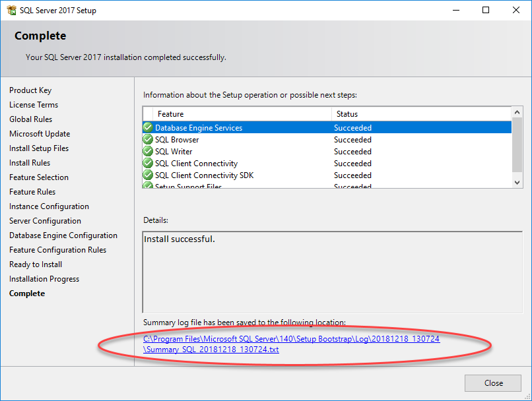The image size is (532, 401).
Task: Click green check icon beside SQL Client Connectivity SDK
Action: [x=148, y=175]
